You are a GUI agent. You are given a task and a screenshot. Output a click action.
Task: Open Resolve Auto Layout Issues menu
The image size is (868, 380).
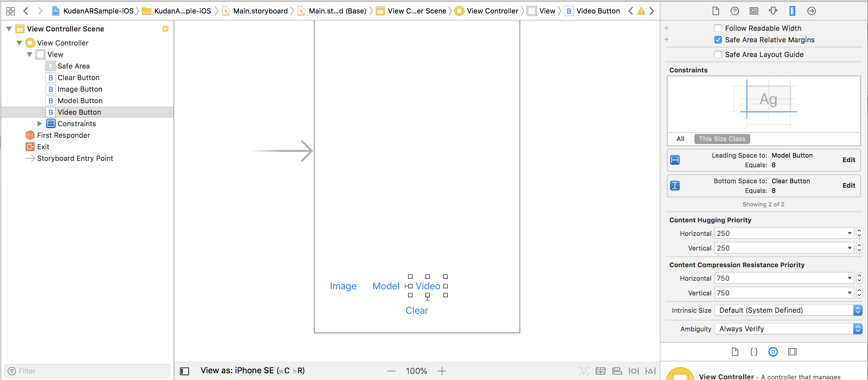coord(650,371)
